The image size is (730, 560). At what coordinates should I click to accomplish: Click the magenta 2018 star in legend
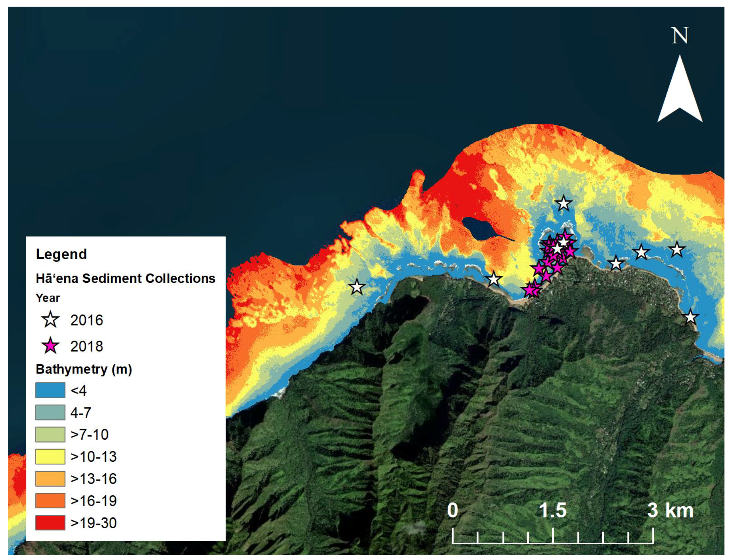(x=50, y=346)
